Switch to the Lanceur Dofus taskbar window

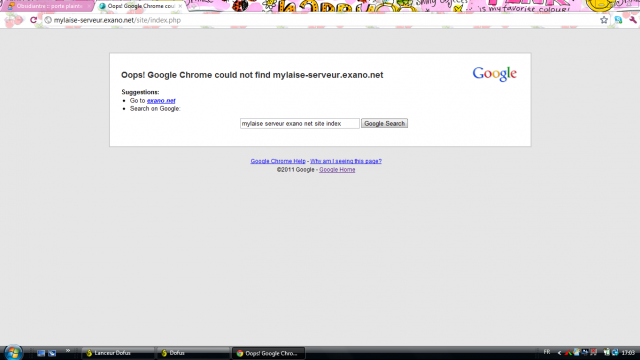pos(118,353)
